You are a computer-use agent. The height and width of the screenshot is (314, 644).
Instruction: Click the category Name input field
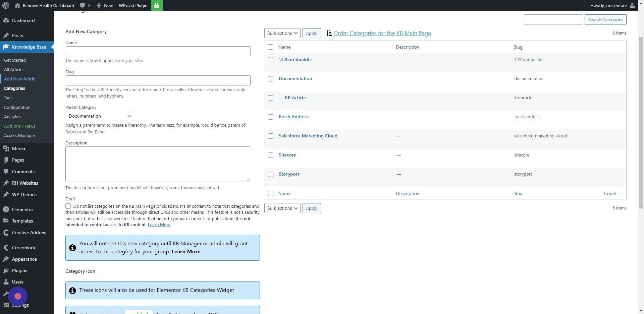tap(158, 51)
